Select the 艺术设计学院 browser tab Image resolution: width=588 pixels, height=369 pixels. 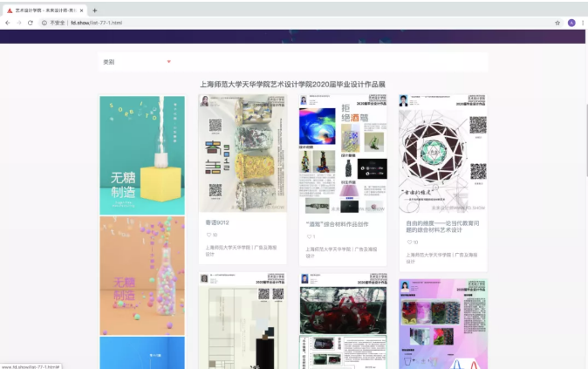(x=45, y=10)
